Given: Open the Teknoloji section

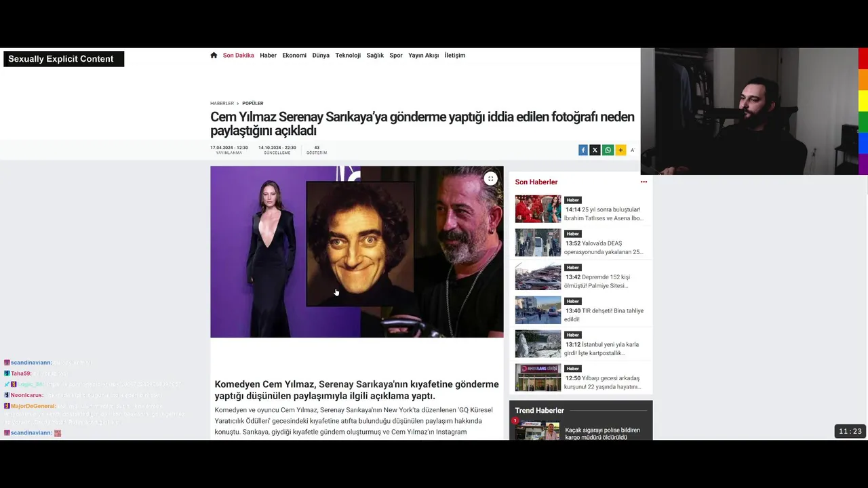Looking at the screenshot, I should click(348, 56).
